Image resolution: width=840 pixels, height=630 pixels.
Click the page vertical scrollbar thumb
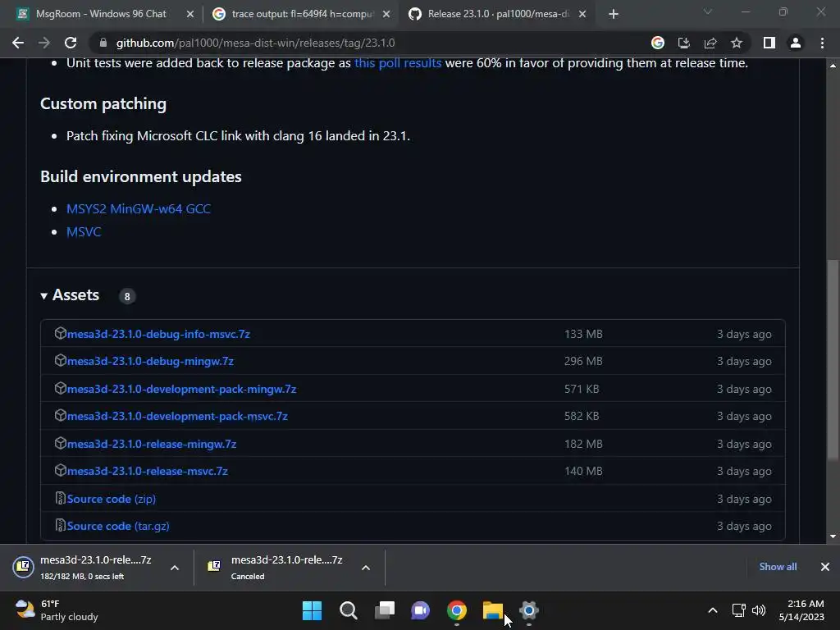(833, 359)
